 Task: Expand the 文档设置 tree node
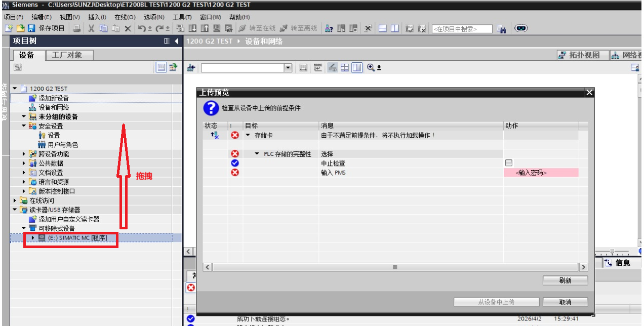coord(24,173)
